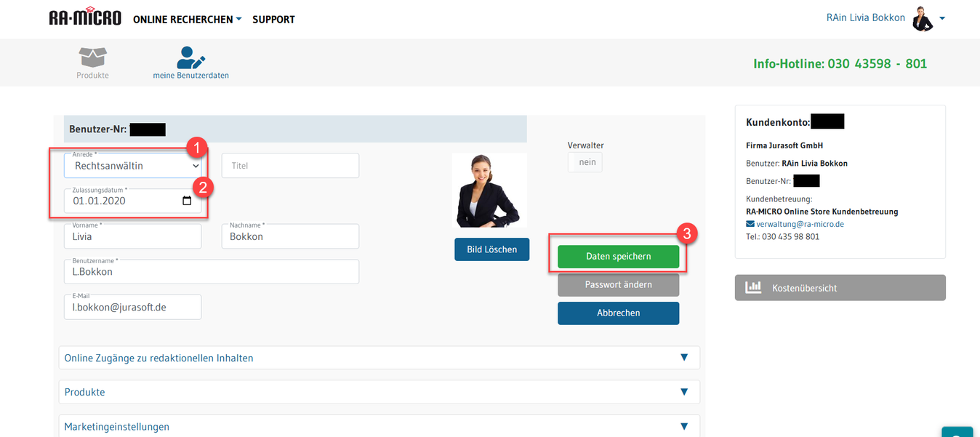This screenshot has height=437, width=980.
Task: Click the bar chart Kostenübersicht icon
Action: click(x=753, y=288)
